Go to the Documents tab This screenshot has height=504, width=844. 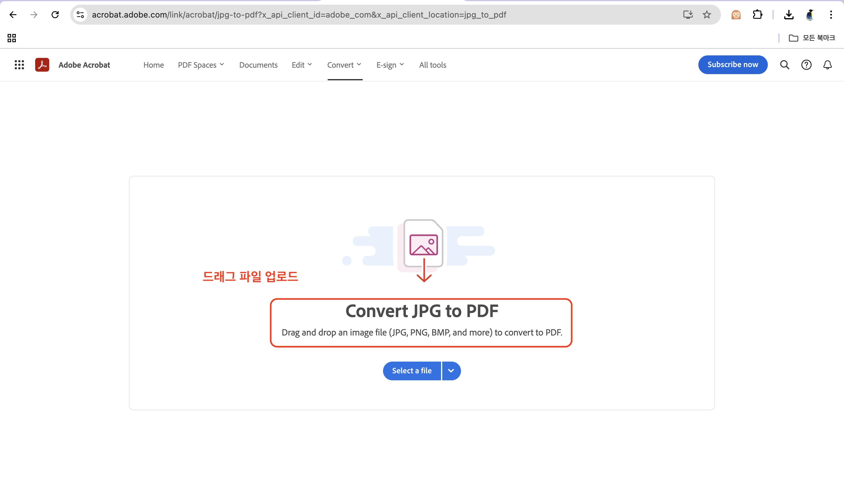(258, 65)
